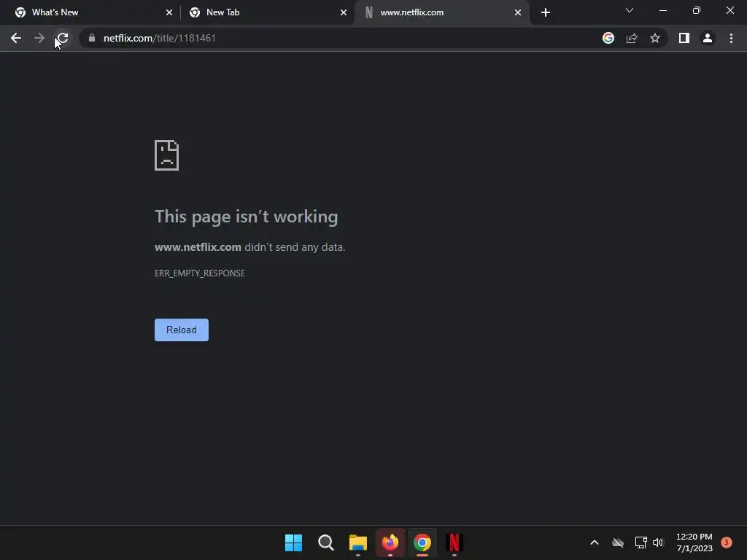Show hidden system tray icons

click(594, 542)
